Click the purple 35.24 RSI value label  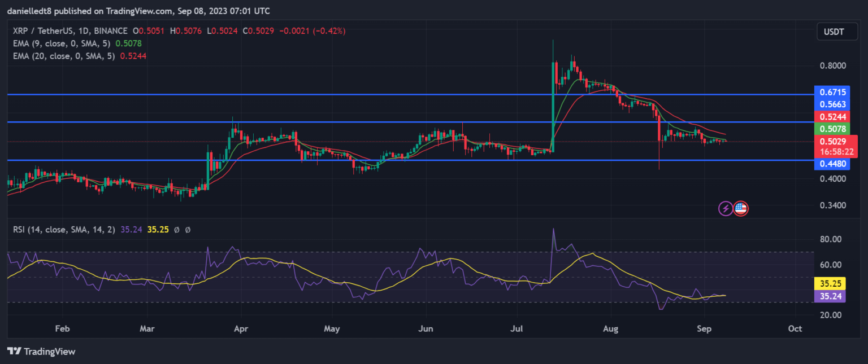tap(830, 296)
